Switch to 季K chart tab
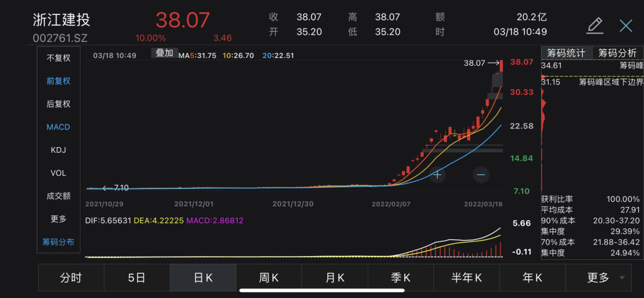This screenshot has width=644, height=298. click(401, 278)
